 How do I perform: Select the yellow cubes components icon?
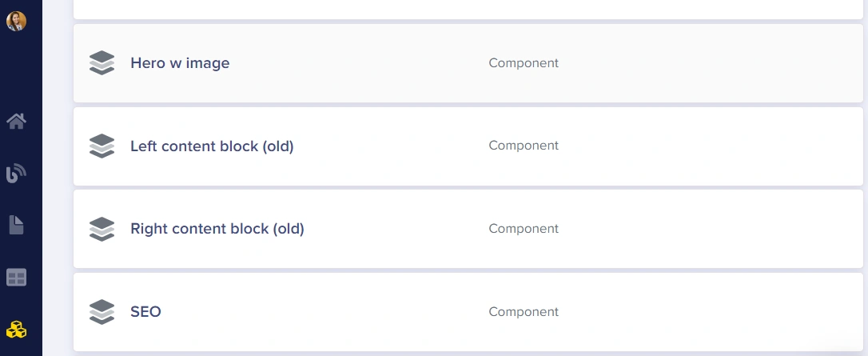click(x=16, y=329)
